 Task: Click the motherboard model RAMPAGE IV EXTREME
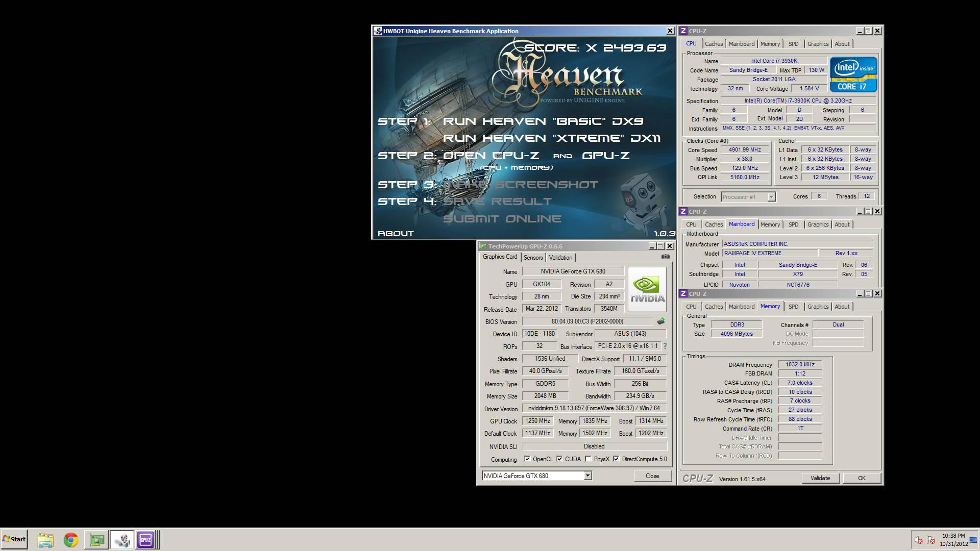click(770, 253)
